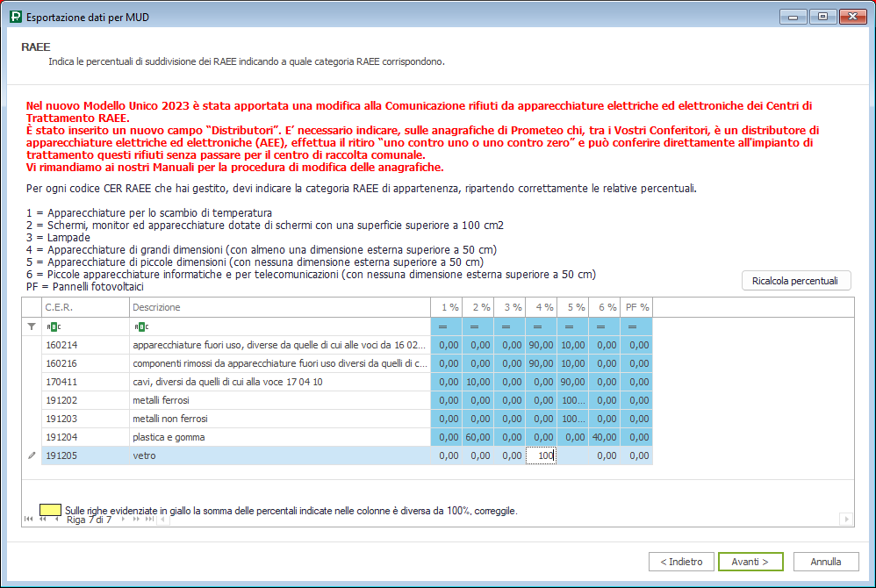Image resolution: width=876 pixels, height=588 pixels.
Task: Sort by C.E.R. column header
Action: (x=85, y=307)
